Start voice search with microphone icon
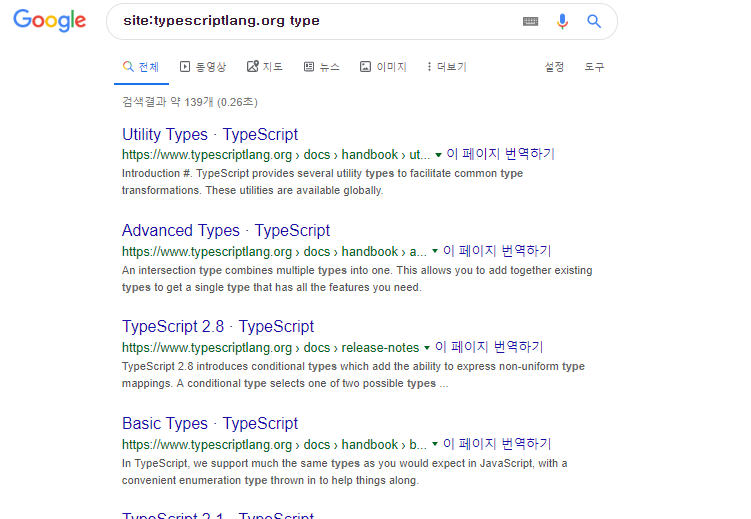The width and height of the screenshot is (751, 519). [x=562, y=22]
